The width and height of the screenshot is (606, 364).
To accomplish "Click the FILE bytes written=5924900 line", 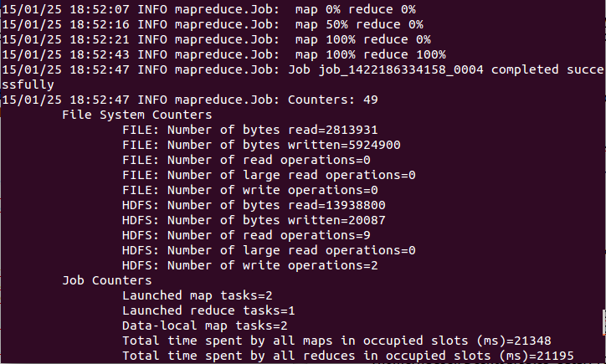I will pos(261,145).
